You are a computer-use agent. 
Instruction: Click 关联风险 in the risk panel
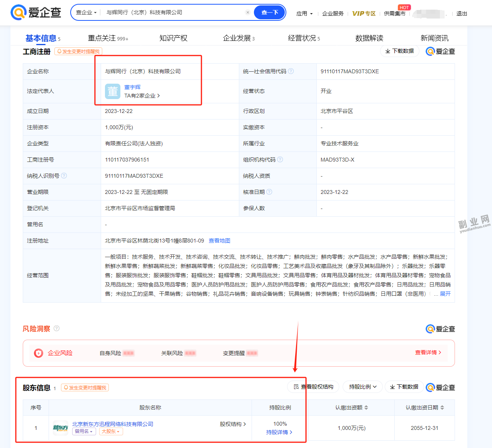(179, 353)
